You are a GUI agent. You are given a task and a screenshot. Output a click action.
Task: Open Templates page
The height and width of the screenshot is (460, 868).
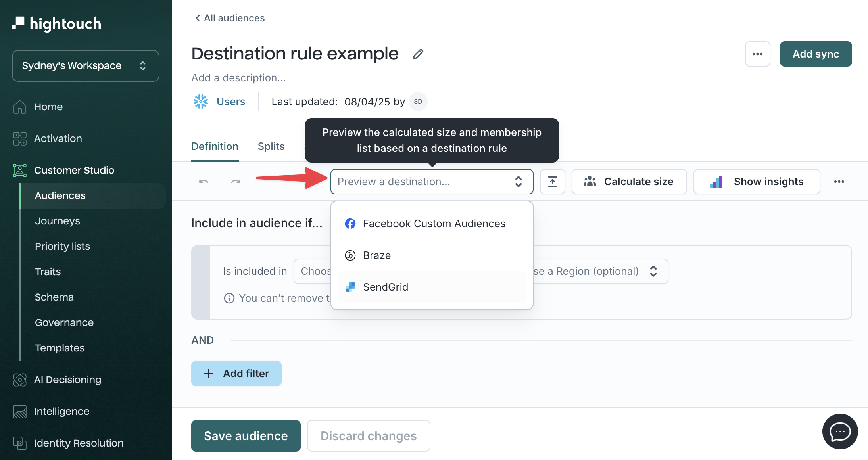pyautogui.click(x=60, y=348)
